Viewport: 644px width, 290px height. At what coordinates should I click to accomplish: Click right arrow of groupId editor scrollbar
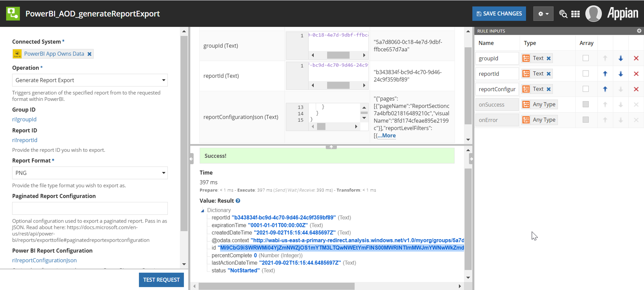364,55
